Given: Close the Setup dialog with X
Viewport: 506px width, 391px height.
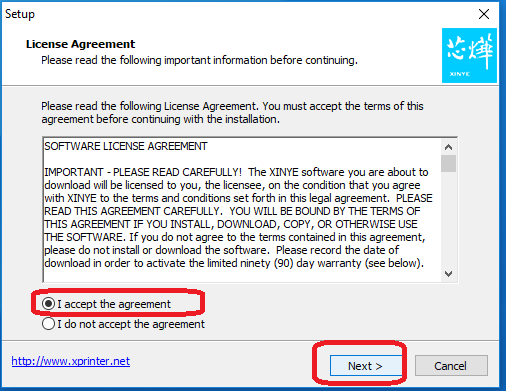Looking at the screenshot, I should (x=484, y=14).
